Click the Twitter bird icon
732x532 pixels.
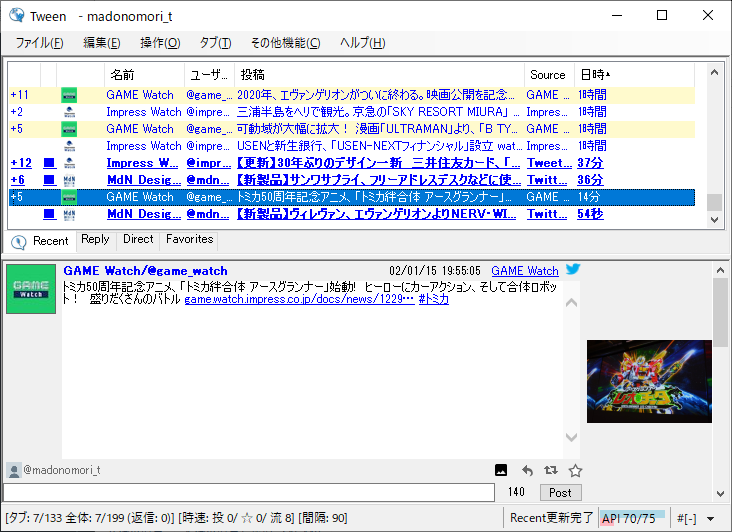coord(573,269)
